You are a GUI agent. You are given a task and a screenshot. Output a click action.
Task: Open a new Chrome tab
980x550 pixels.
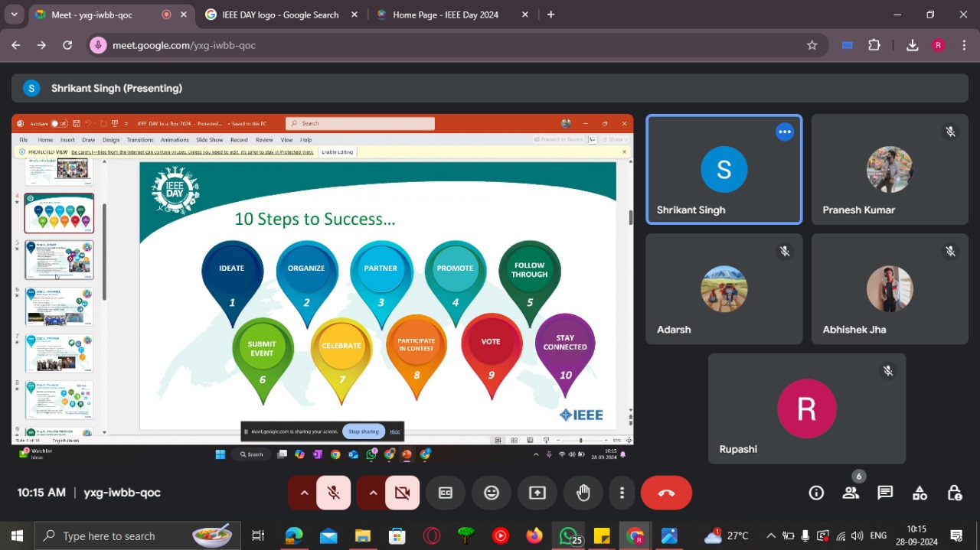(x=550, y=15)
